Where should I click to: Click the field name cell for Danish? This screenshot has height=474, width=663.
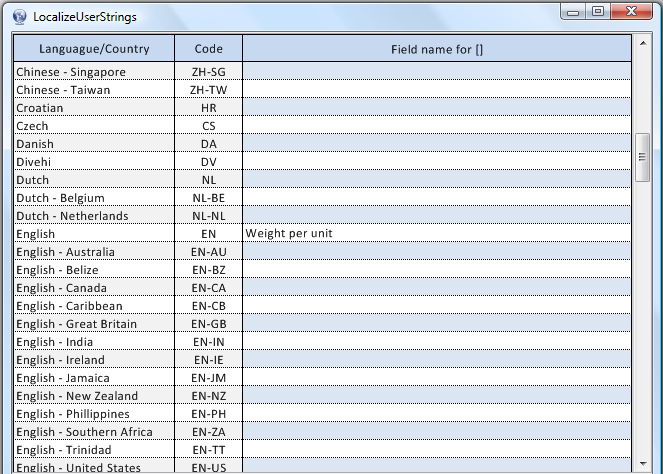coord(437,144)
